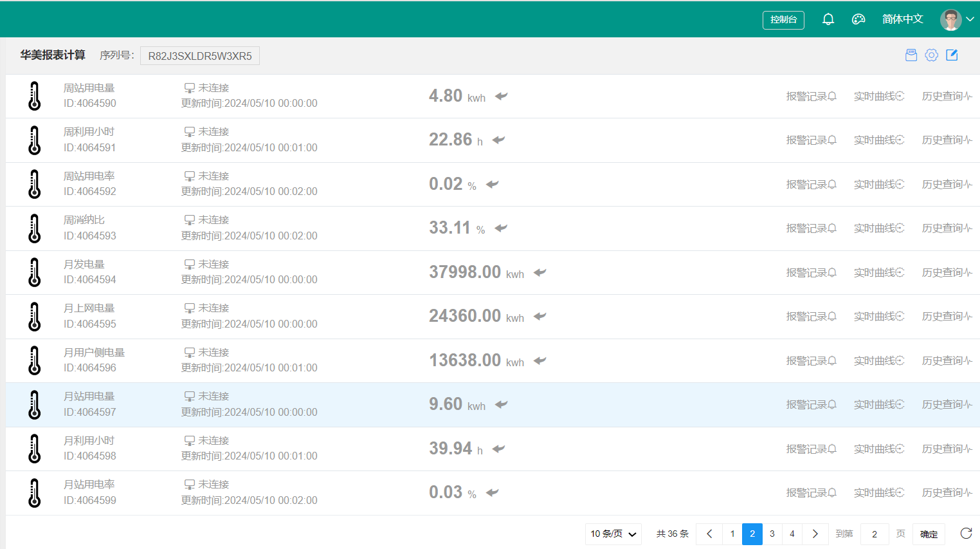
Task: Click thermometer icon for 周站用电量
Action: [x=35, y=96]
